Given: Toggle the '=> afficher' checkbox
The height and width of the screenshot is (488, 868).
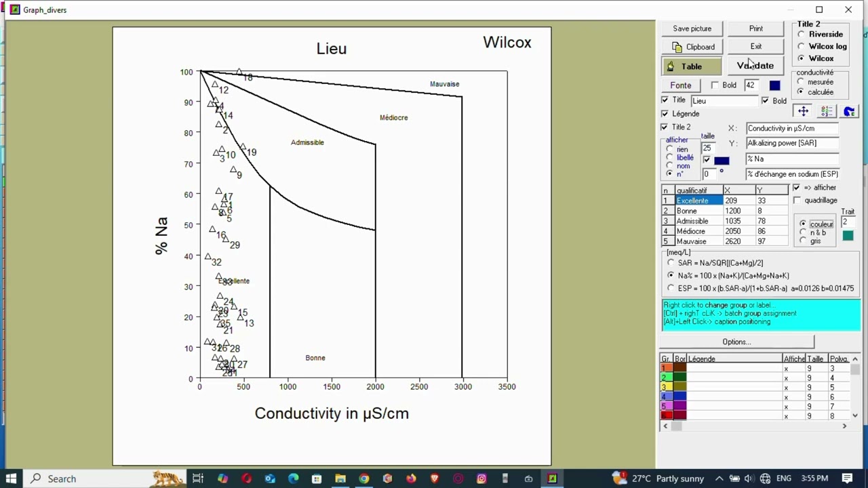Looking at the screenshot, I should point(797,188).
